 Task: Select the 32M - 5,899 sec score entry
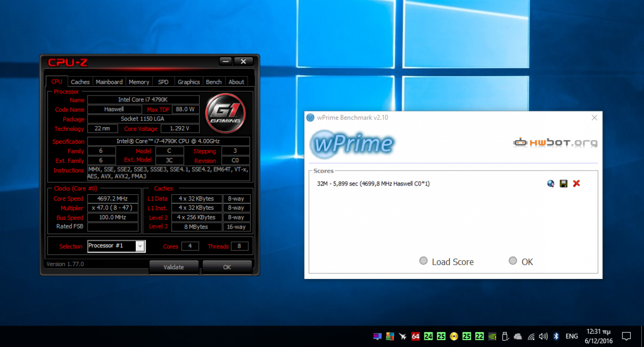[x=374, y=183]
